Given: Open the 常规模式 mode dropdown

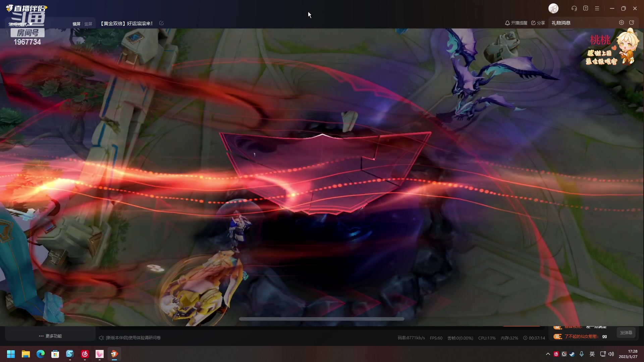Looking at the screenshot, I should click(20, 24).
